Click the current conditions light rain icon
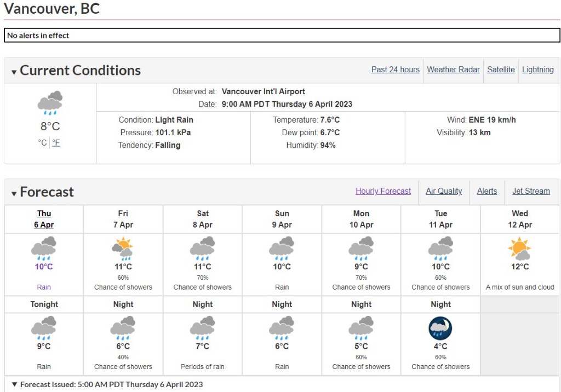 coord(50,103)
